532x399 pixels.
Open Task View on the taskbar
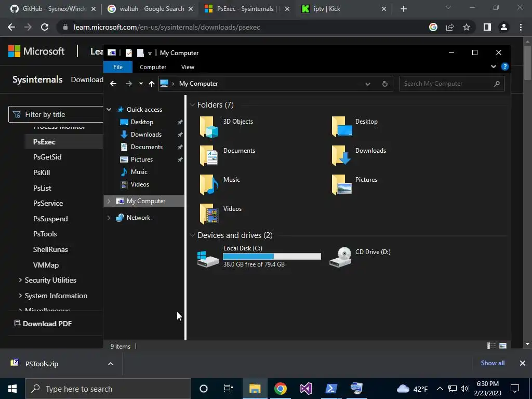(x=229, y=389)
